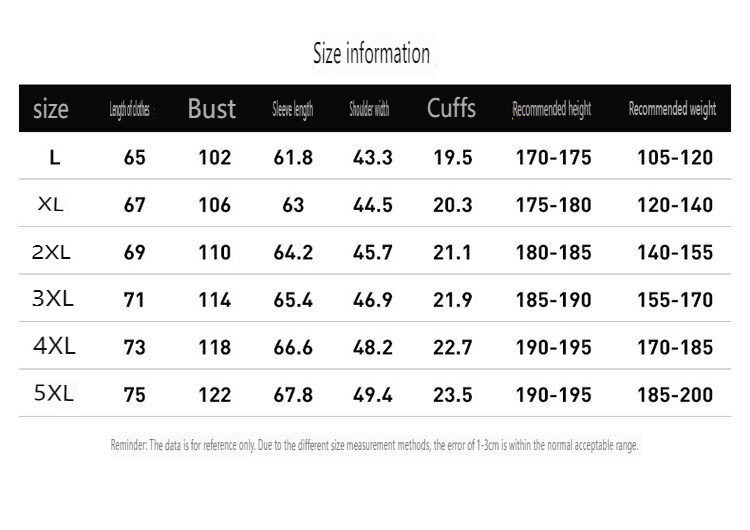Select the recommended weight 105-120 cell

pos(675,158)
